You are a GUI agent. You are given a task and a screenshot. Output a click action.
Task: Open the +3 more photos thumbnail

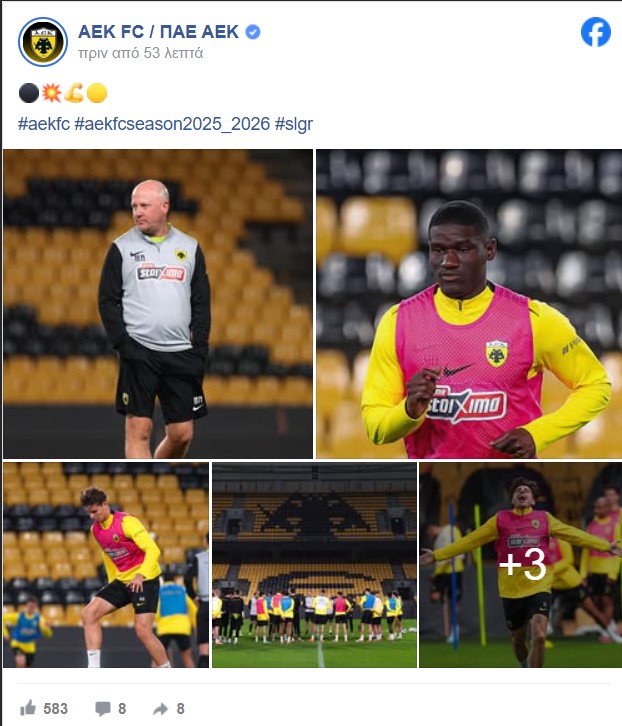[521, 565]
